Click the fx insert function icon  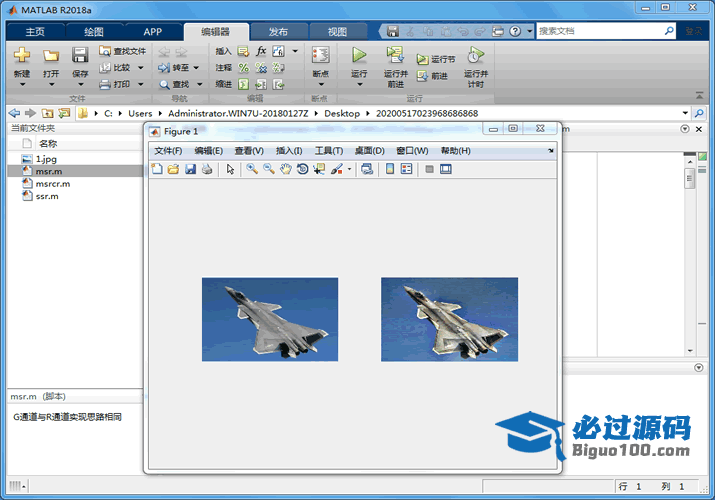[x=261, y=51]
